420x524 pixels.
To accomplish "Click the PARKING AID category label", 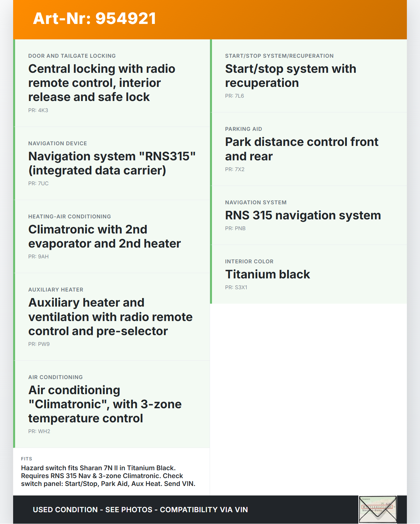I will 243,129.
